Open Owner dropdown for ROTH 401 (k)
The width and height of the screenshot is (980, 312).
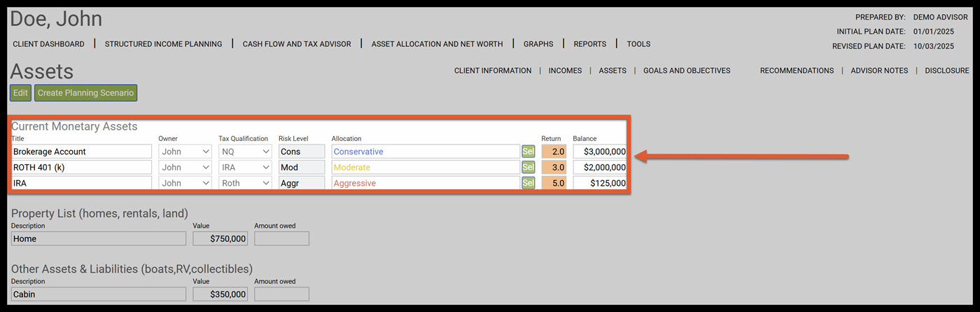pos(185,167)
